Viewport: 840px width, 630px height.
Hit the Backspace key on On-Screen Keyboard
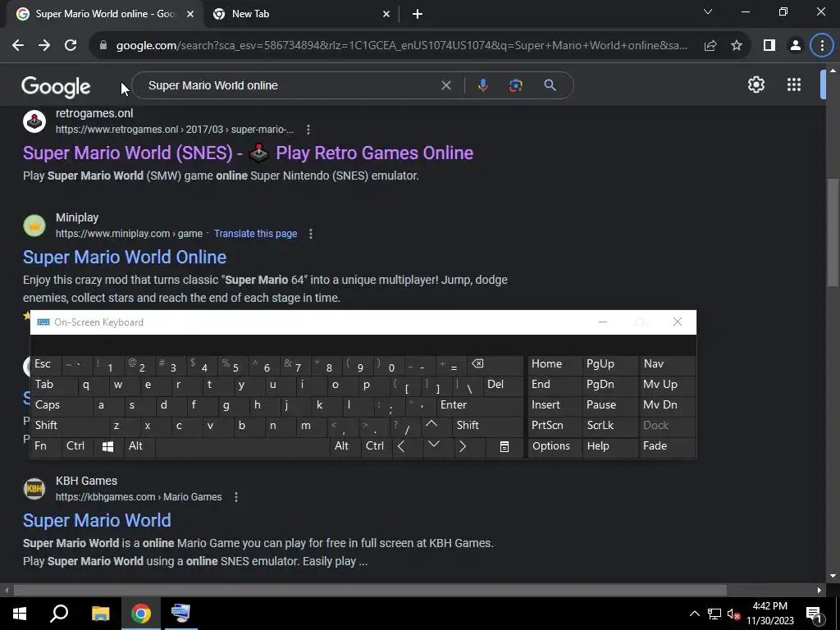[x=495, y=365]
